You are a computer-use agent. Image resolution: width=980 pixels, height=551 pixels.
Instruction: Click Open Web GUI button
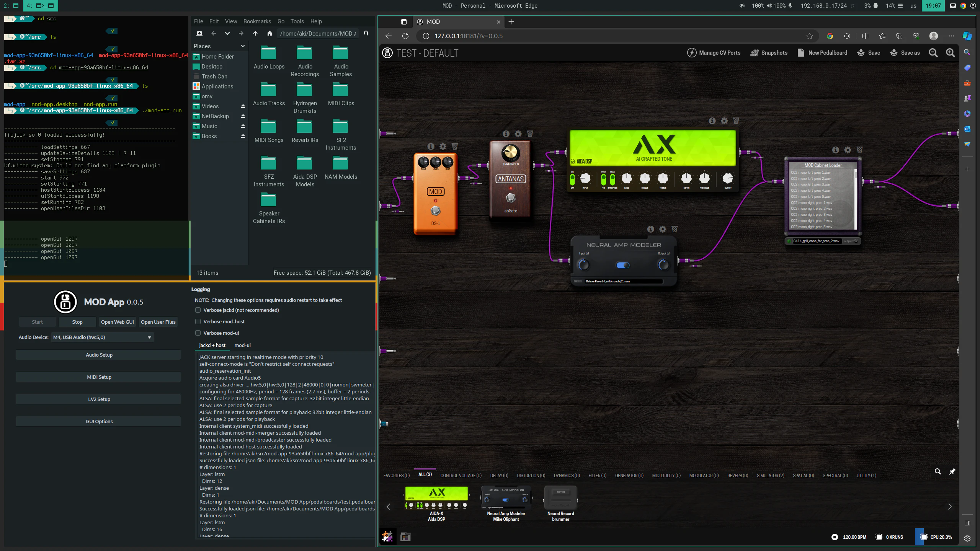[x=118, y=322]
